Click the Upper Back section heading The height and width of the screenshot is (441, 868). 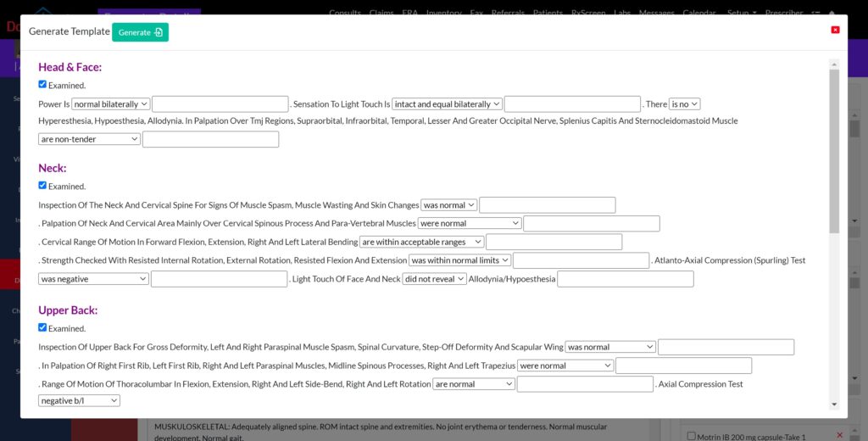coord(68,310)
